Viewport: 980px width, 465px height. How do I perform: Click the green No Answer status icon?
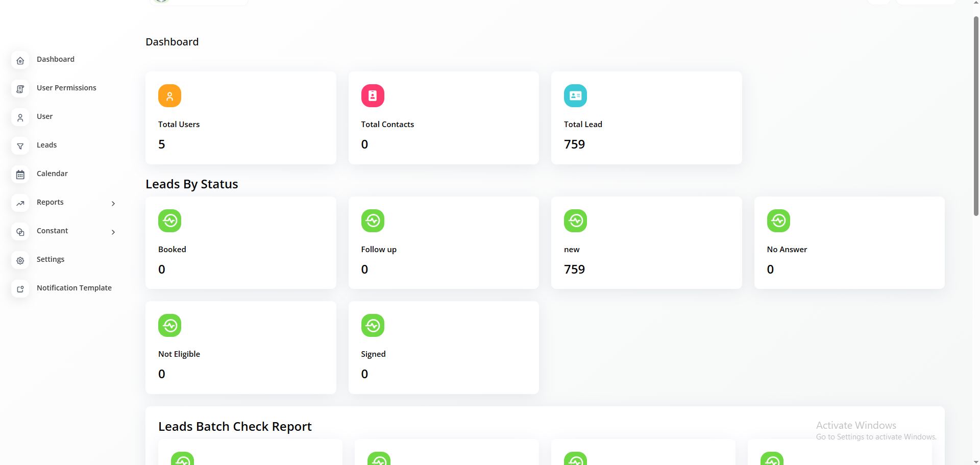coord(778,221)
